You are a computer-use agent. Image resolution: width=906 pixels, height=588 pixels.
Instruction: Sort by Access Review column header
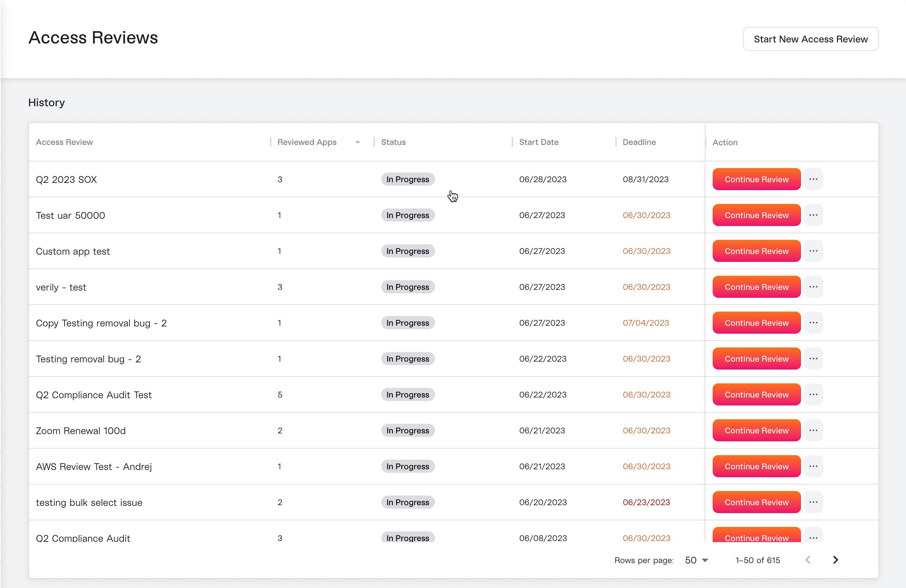coord(64,142)
